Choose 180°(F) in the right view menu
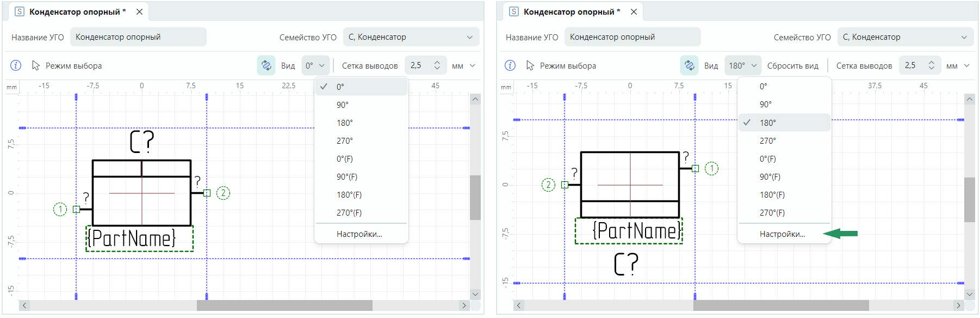 tap(784, 194)
